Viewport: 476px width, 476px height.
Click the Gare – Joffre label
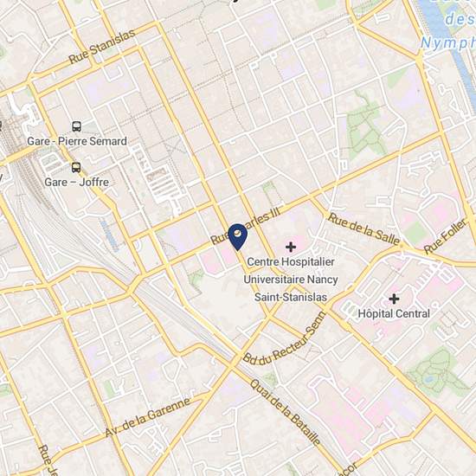click(76, 182)
